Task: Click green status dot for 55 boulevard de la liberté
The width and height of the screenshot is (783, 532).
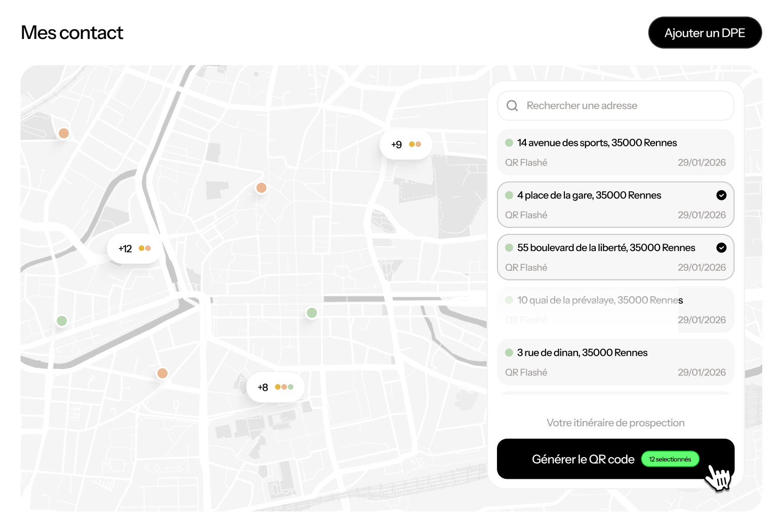Action: coord(509,248)
